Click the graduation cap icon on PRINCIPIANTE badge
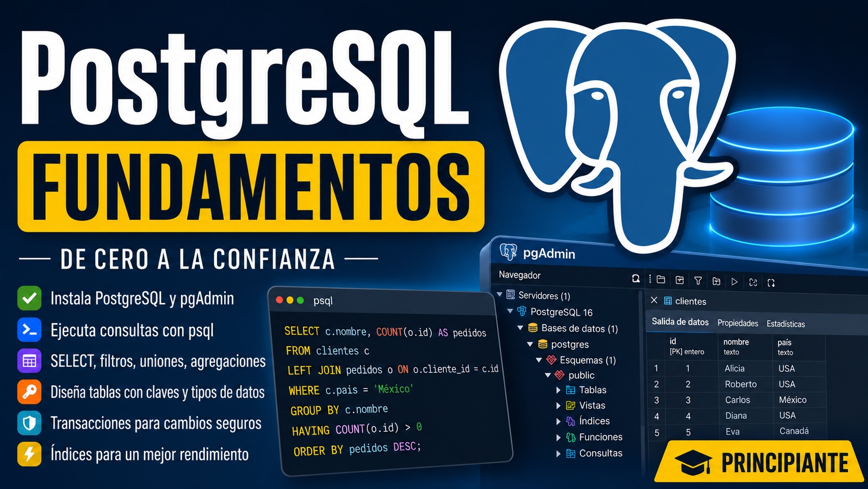Viewport: 868px width, 489px height. pyautogui.click(x=693, y=462)
